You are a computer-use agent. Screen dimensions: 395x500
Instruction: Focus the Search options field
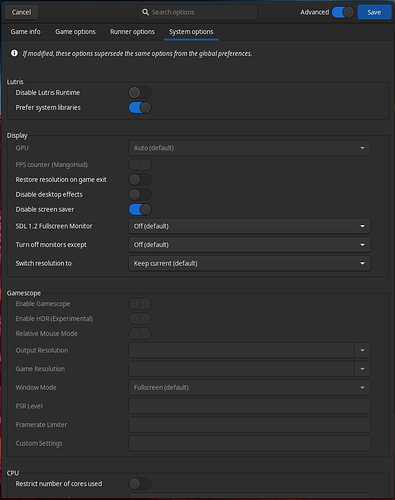click(198, 12)
